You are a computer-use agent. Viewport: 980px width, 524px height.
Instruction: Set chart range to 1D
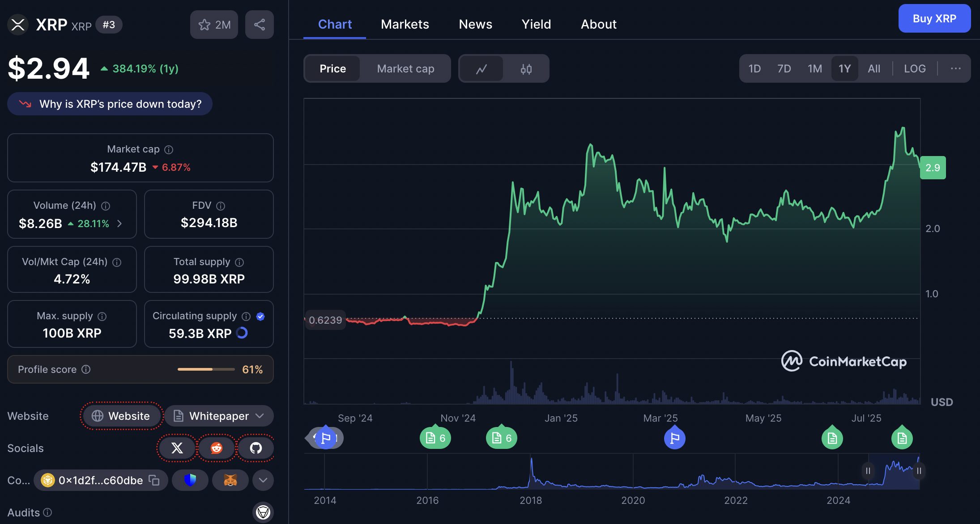click(754, 69)
